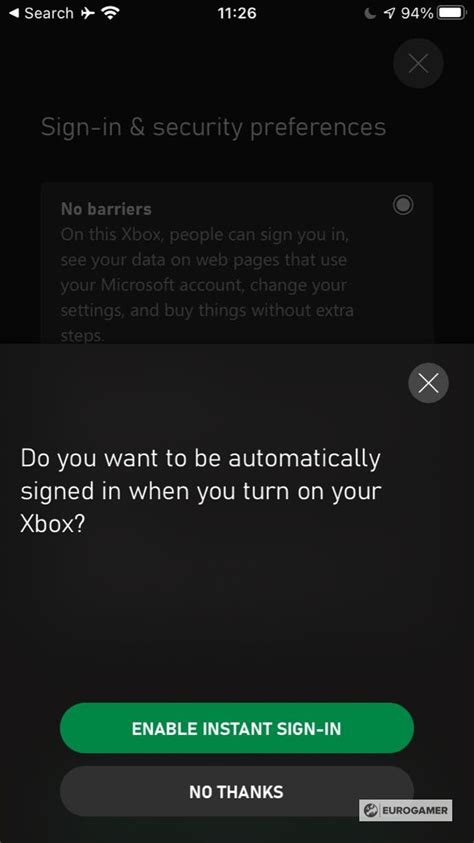Tap the back arrow beside Search
Screen dimensions: 474x843
(15, 13)
